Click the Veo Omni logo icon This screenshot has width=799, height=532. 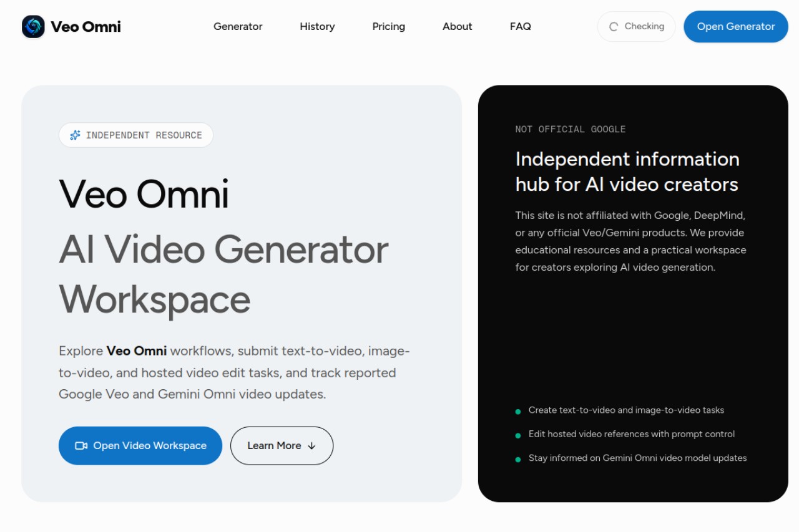click(33, 27)
